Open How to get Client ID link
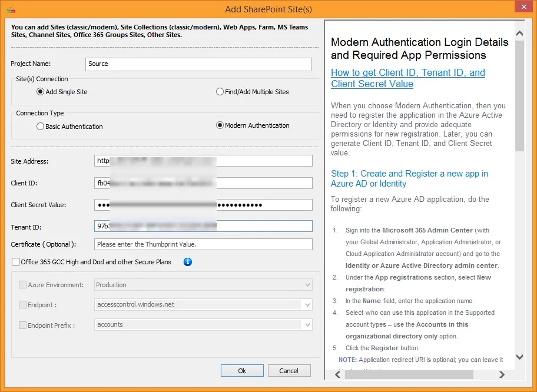Viewport: 537px width, 392px height. [408, 78]
